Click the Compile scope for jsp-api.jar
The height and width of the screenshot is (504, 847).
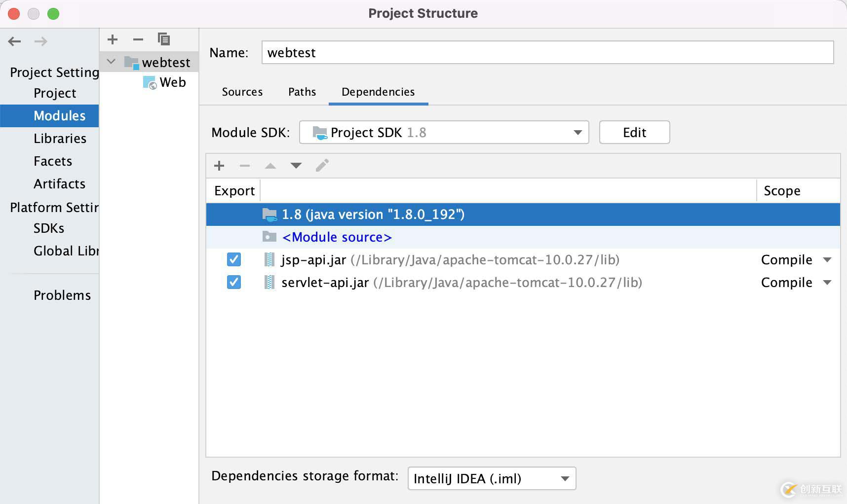787,260
